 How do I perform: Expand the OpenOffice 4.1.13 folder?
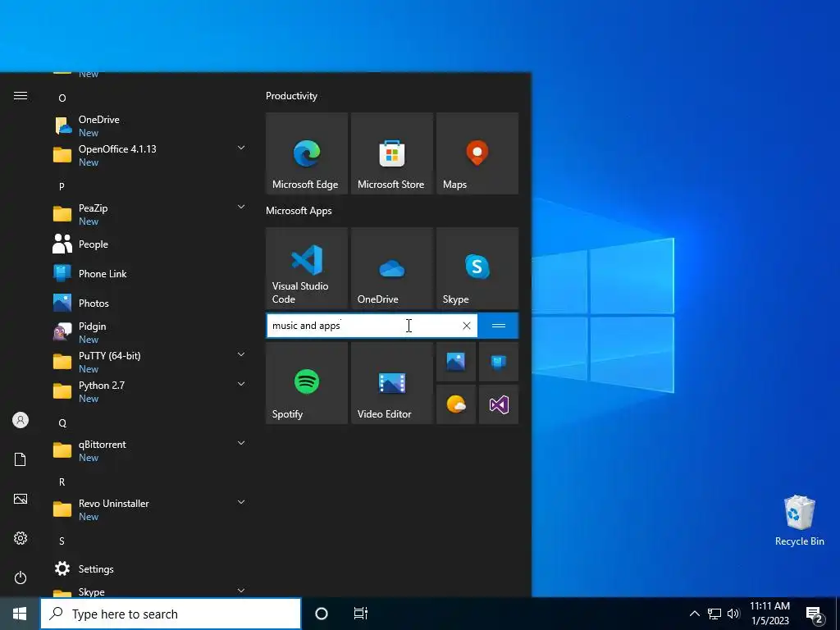click(x=241, y=148)
